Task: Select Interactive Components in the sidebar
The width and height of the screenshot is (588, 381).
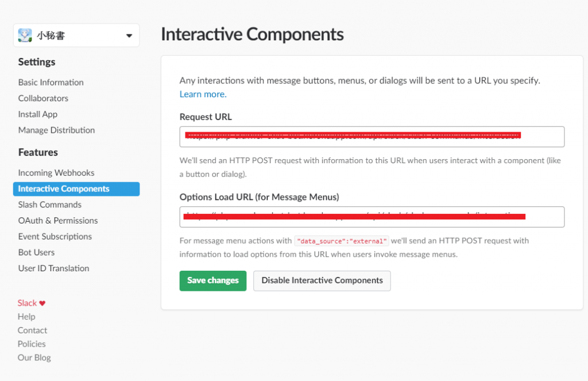Action: coord(64,188)
